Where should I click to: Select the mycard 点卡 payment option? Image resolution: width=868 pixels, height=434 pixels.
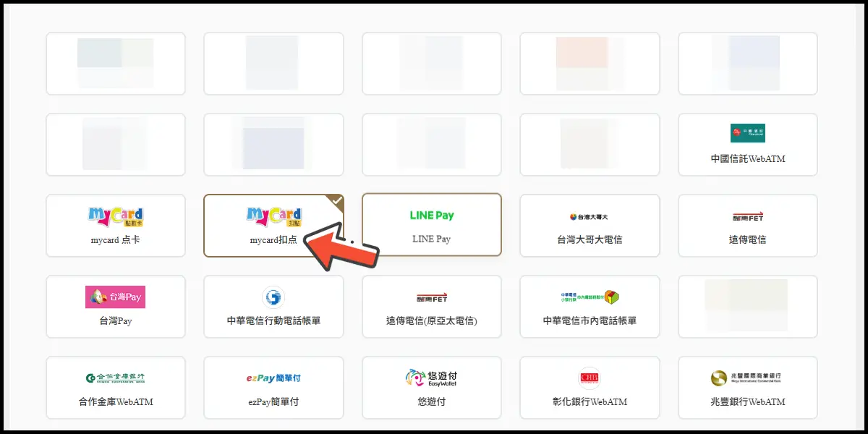(116, 225)
